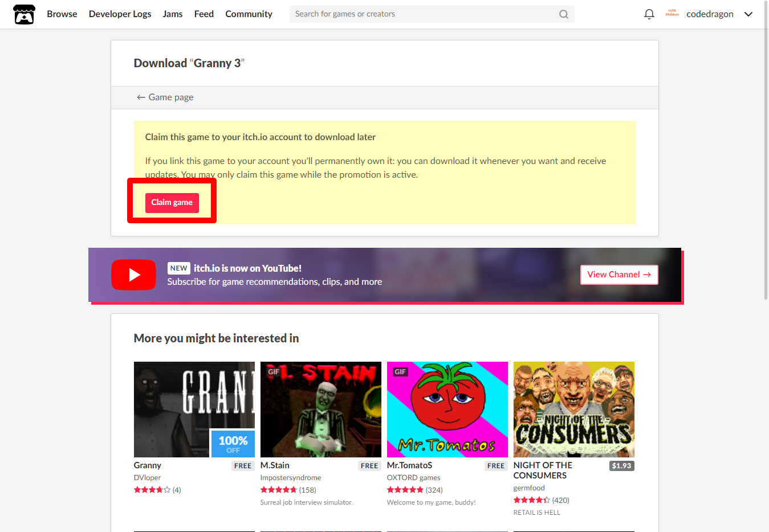
Task: Click the codedragon username
Action: point(710,14)
